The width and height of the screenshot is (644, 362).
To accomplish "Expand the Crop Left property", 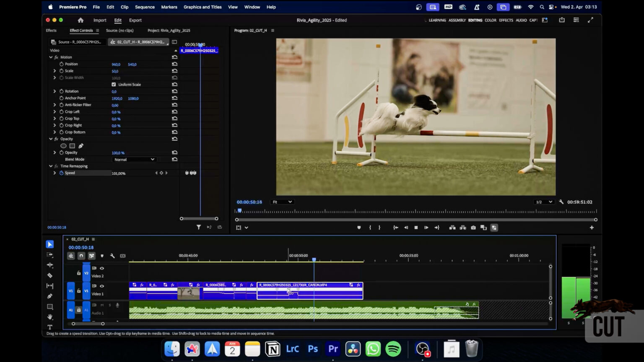I will [55, 112].
